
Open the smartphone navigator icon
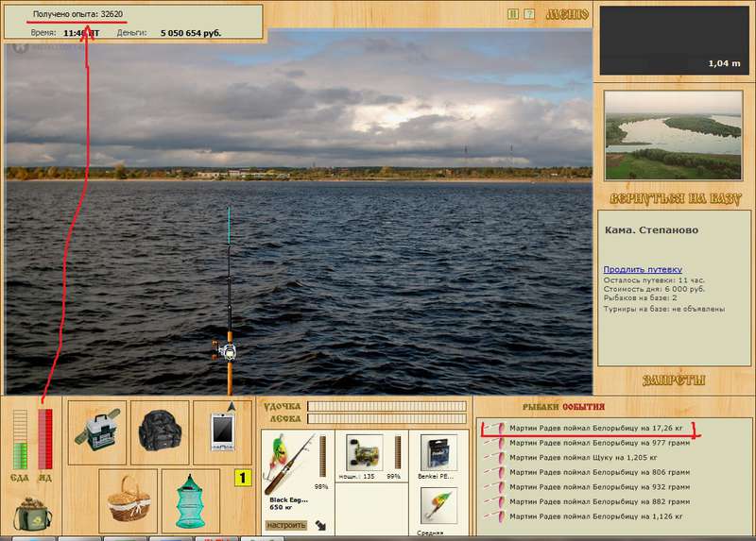coord(222,432)
